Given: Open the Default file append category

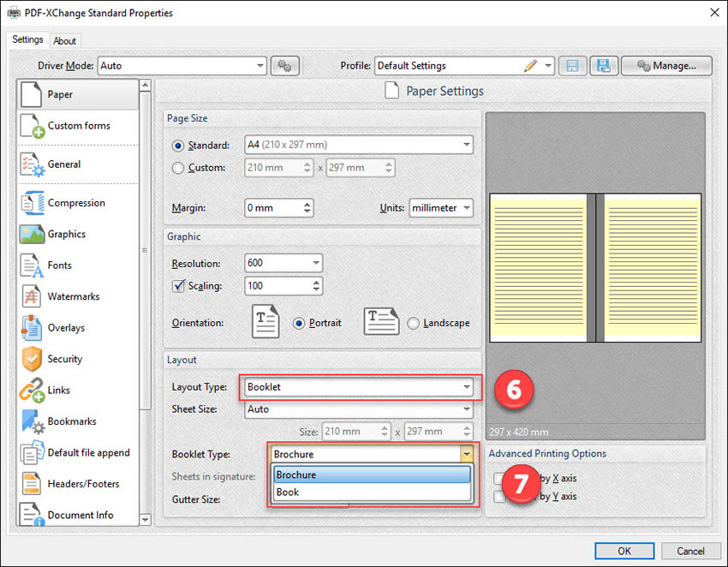Looking at the screenshot, I should pyautogui.click(x=78, y=453).
